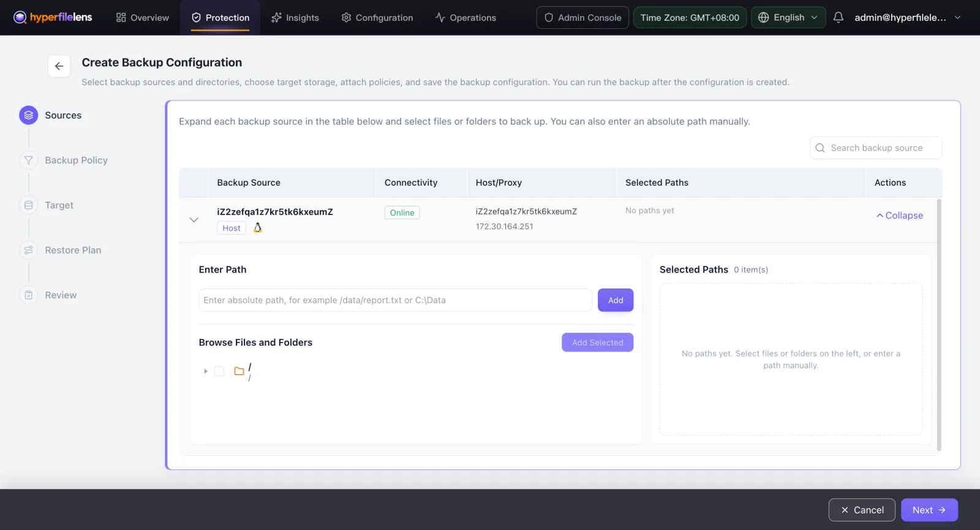Open the admin account menu
The image size is (980, 530).
tap(908, 17)
